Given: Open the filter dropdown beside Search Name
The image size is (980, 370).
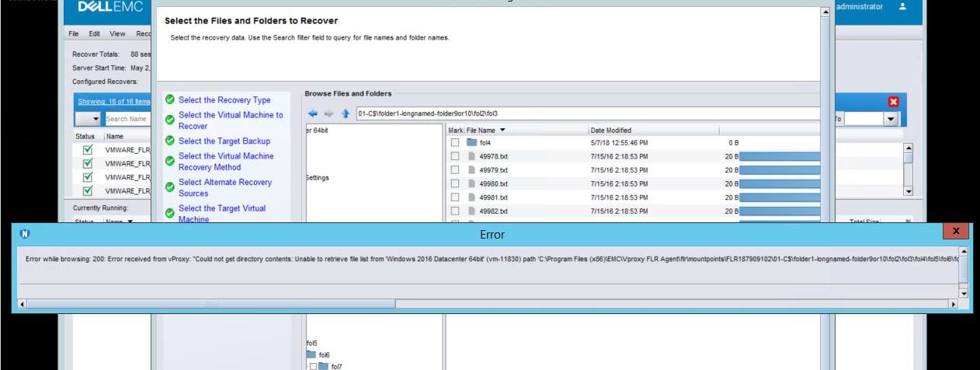Looking at the screenshot, I should (89, 119).
